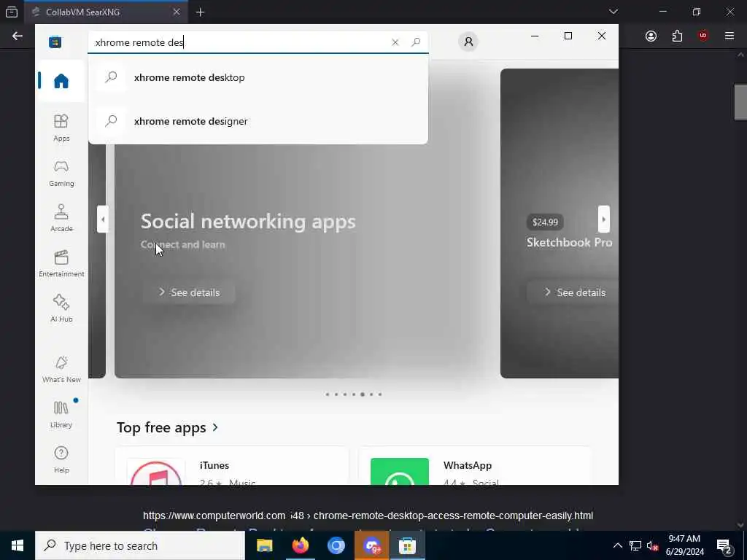The width and height of the screenshot is (747, 560).
Task: Open the WhatsApp app listing
Action: (x=475, y=467)
